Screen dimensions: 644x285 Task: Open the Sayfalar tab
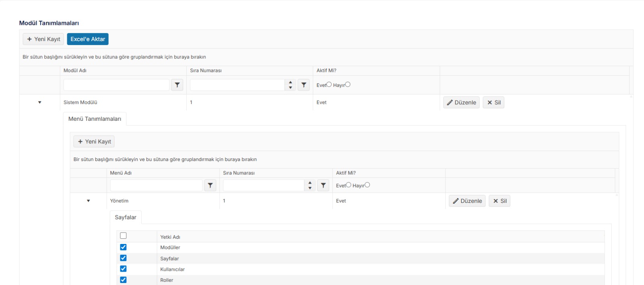126,217
